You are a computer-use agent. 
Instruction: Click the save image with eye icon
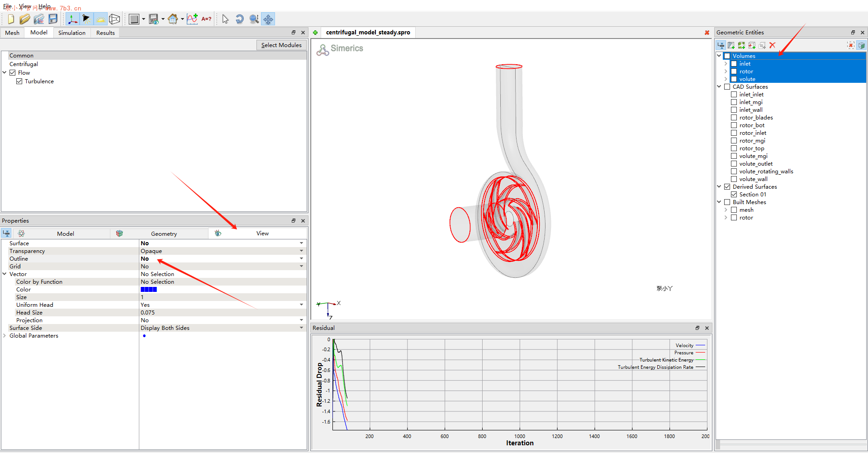153,19
